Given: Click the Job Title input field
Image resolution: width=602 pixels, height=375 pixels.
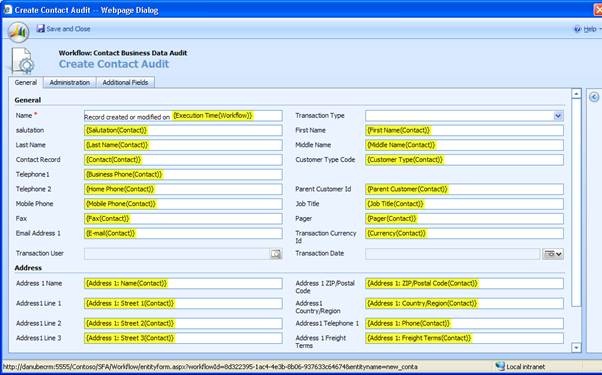Looking at the screenshot, I should pyautogui.click(x=464, y=204).
